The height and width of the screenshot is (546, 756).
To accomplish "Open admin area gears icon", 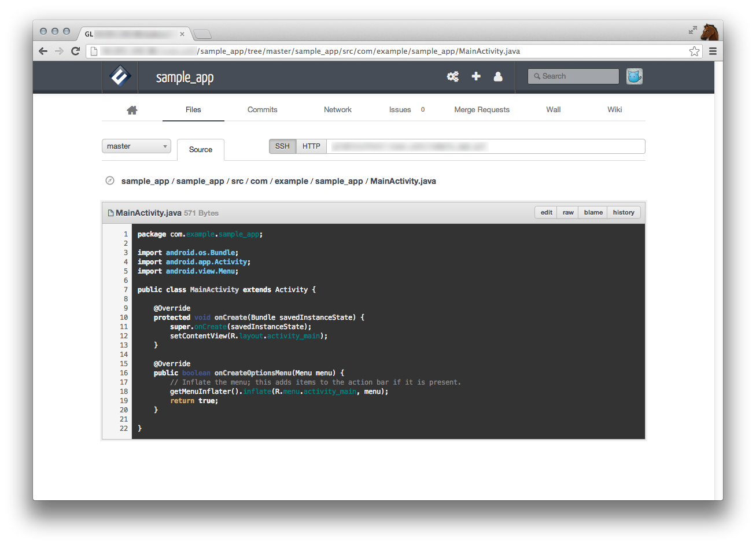I will [452, 76].
